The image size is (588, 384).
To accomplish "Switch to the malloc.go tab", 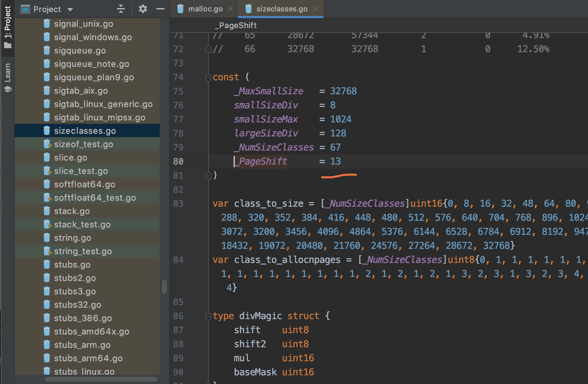I will coord(205,9).
